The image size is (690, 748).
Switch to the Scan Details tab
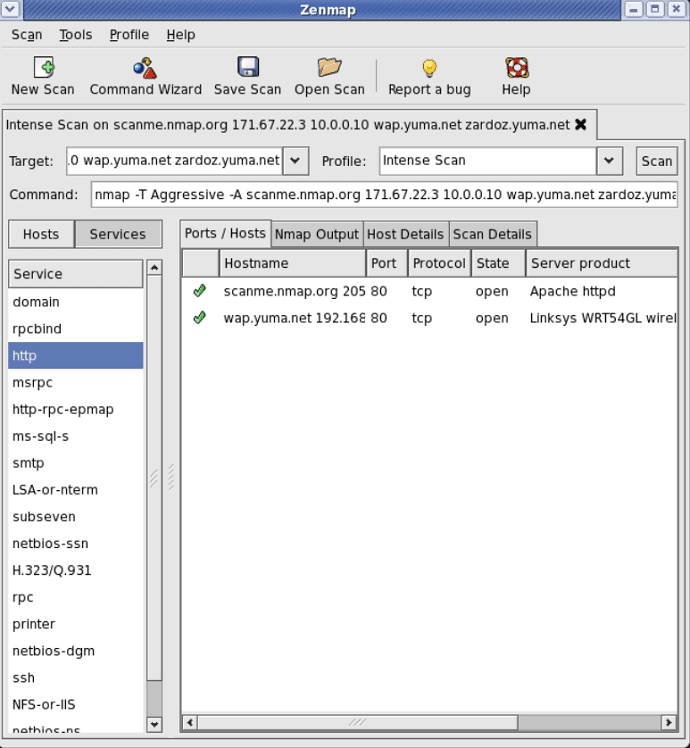(x=492, y=234)
